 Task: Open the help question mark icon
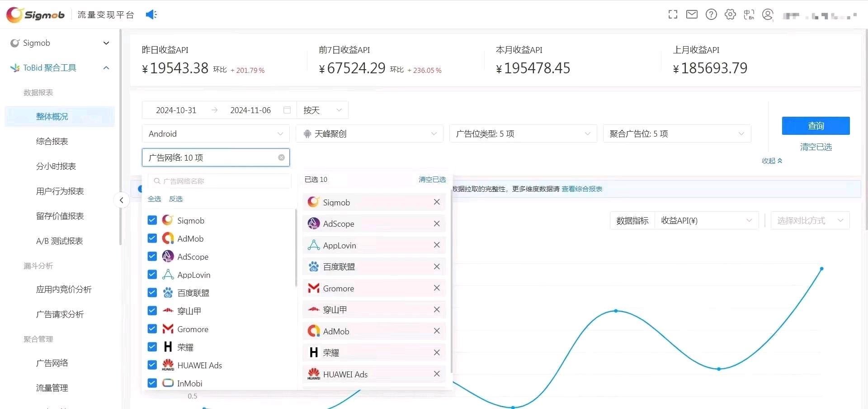click(x=711, y=14)
